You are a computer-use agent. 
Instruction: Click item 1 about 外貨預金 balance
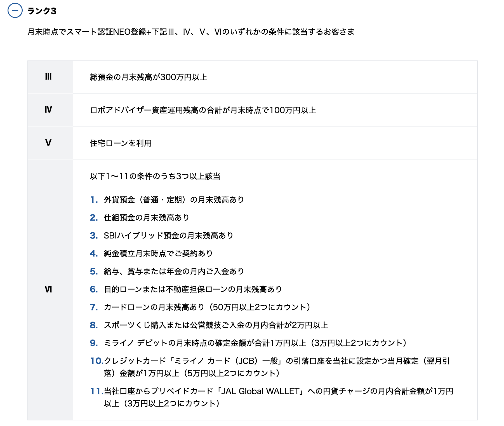point(174,200)
